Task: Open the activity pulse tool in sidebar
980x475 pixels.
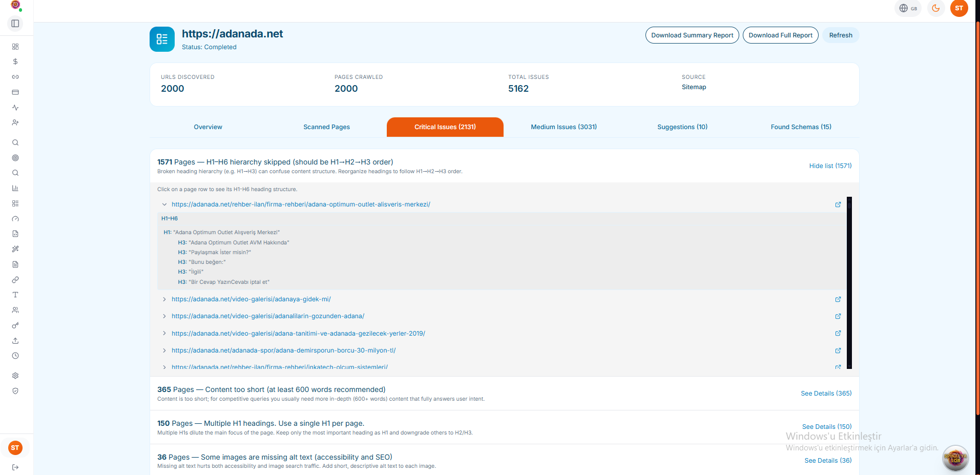Action: pos(15,108)
